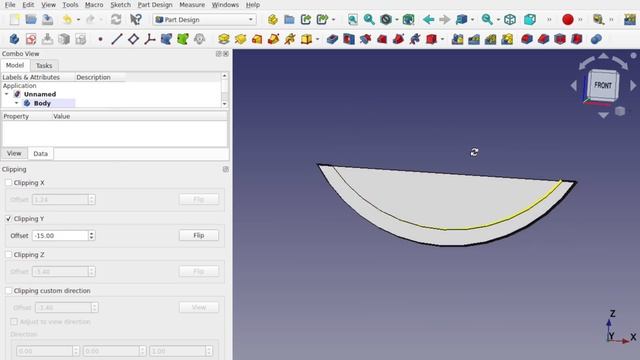Screen dimensions: 640x360
Task: Open the Part Design workbench dropdown
Action: coord(204,20)
